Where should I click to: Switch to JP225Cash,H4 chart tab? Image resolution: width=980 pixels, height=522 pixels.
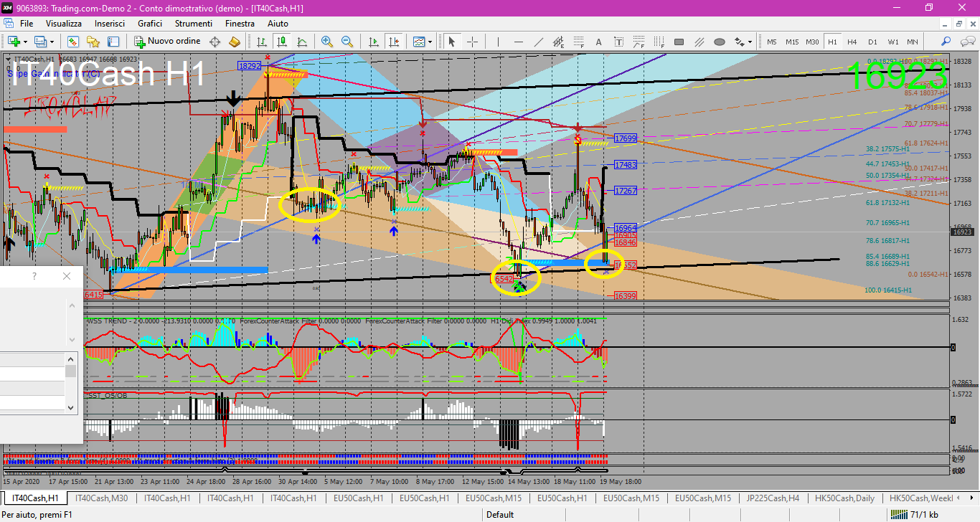773,498
